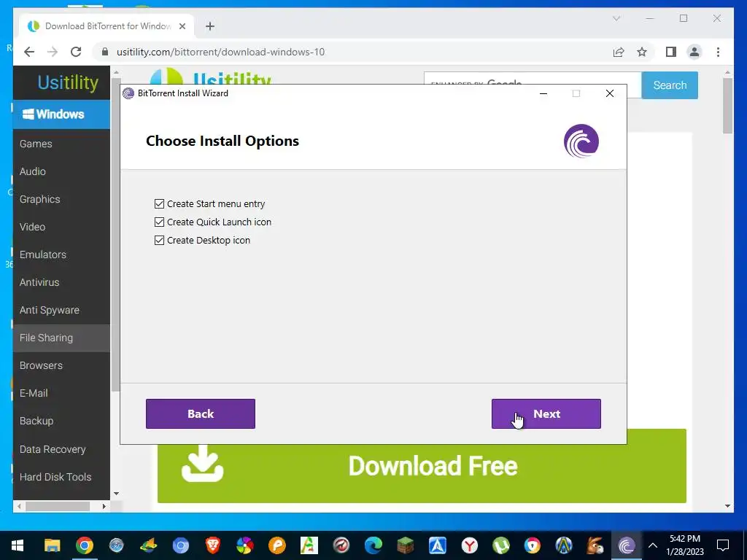This screenshot has height=560, width=747.
Task: Open the Chrome three-dot menu
Action: click(718, 52)
